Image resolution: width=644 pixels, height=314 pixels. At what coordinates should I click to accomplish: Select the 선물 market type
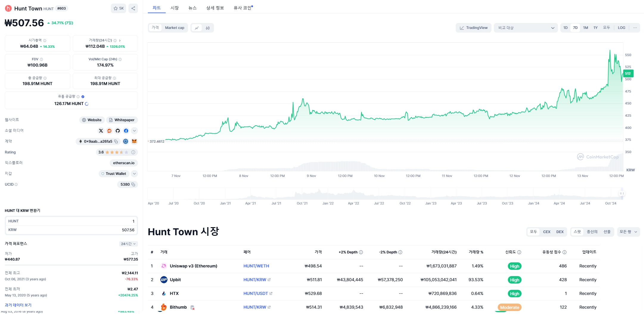607,232
